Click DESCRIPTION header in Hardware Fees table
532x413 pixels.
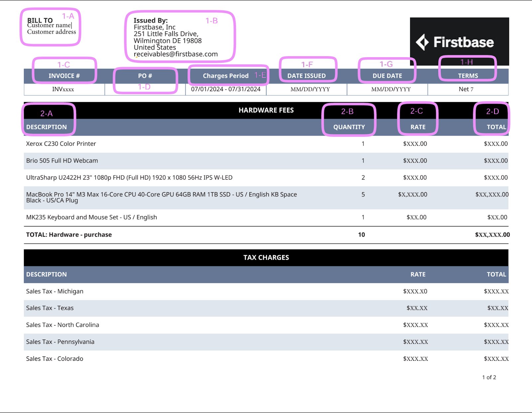coord(47,127)
